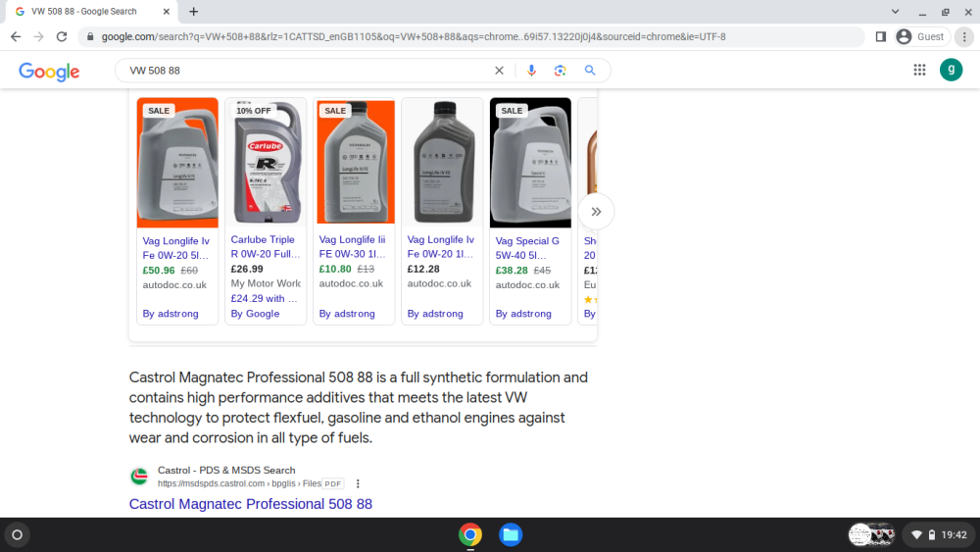This screenshot has height=552, width=980.
Task: Open a new browser tab
Action: point(194,11)
